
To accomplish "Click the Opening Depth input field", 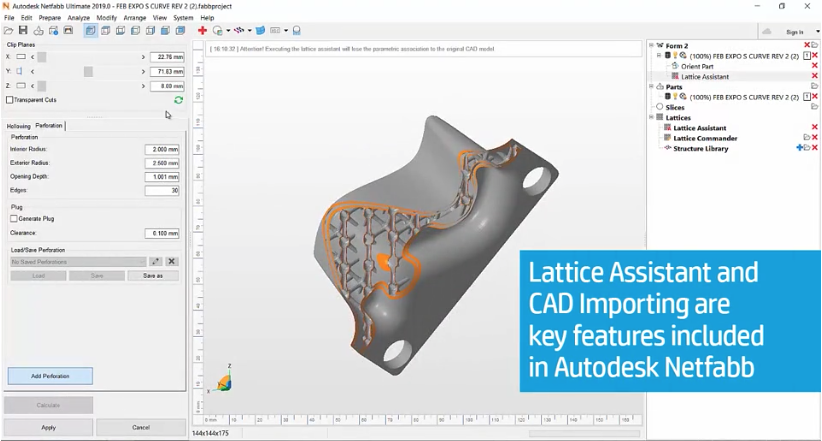I will 162,177.
